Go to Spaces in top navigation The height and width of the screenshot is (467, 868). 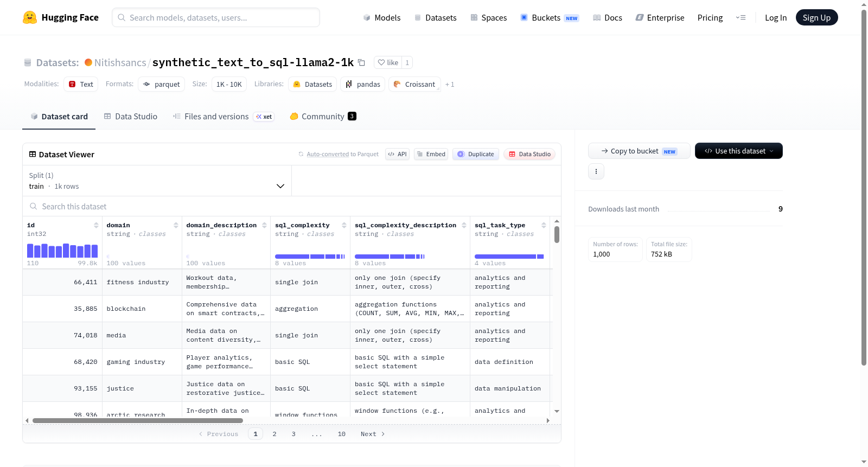click(x=488, y=17)
